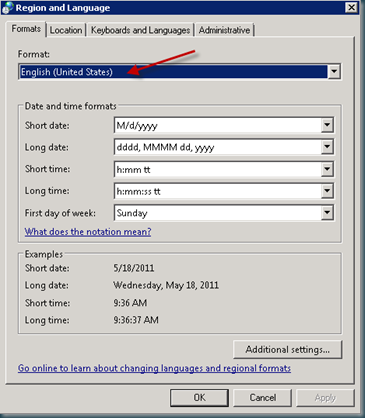Expand the First day of week dropdown
Screen dimensions: 365x418
[x=327, y=213]
